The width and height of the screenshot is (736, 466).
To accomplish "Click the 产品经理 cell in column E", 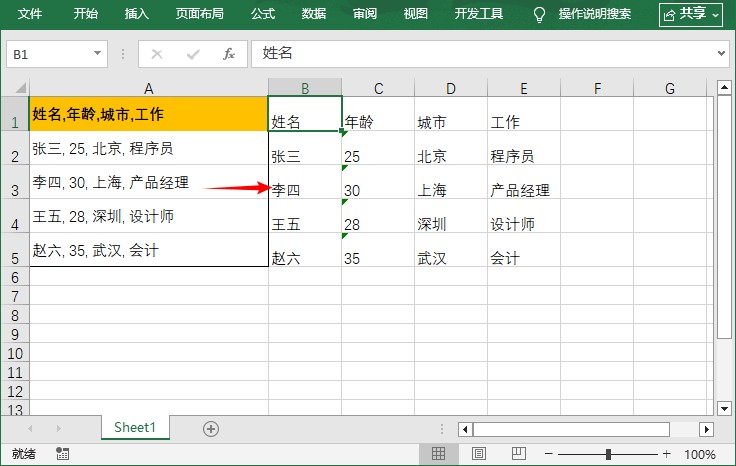I will point(524,182).
